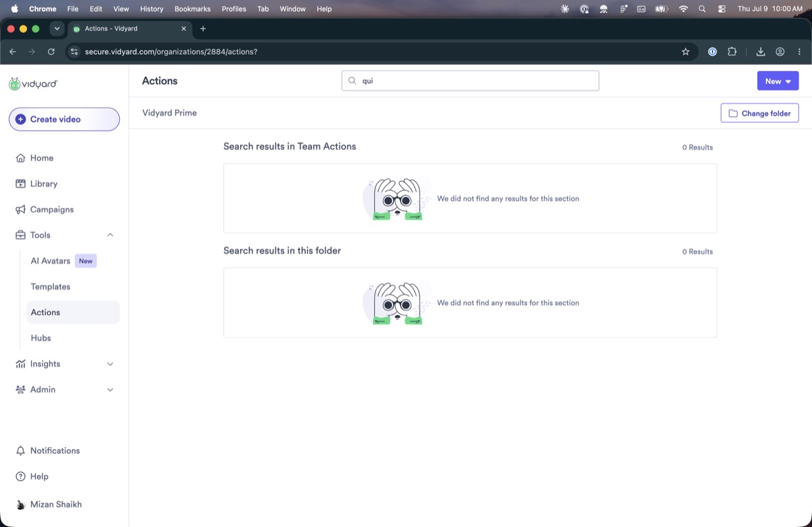Open the New dropdown button

pyautogui.click(x=777, y=81)
